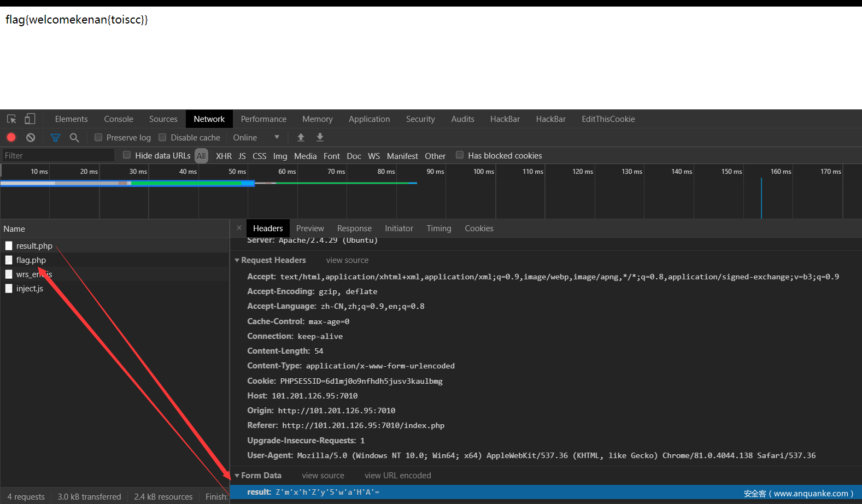
Task: Open the network search magnifier
Action: click(74, 138)
